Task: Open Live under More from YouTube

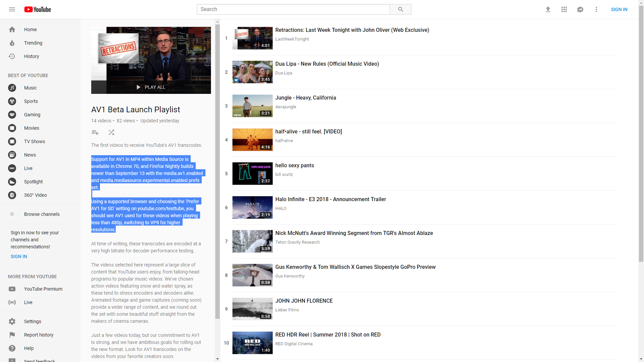Action: pos(40,302)
